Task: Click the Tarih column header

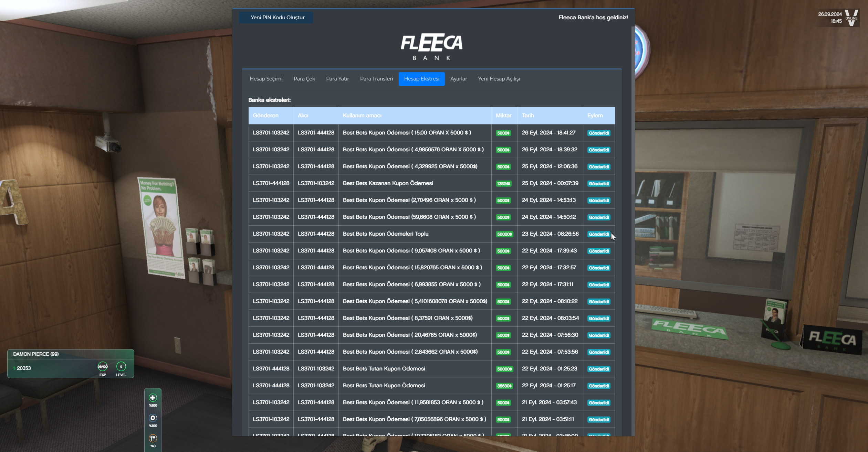Action: pyautogui.click(x=528, y=116)
